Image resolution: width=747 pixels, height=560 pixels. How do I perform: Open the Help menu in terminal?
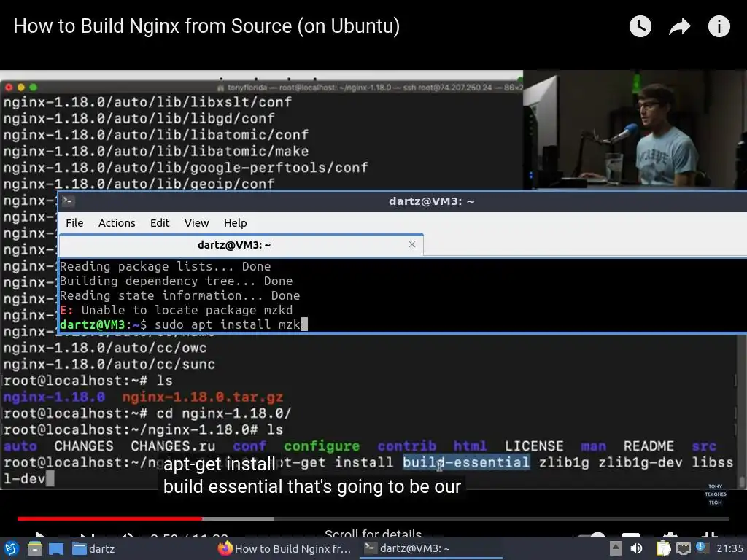click(x=236, y=223)
